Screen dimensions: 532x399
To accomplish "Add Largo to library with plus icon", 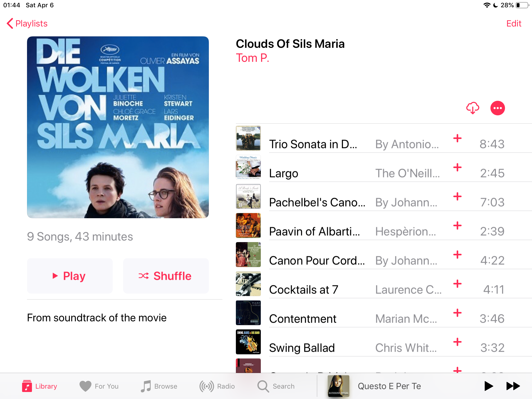I will point(457,167).
